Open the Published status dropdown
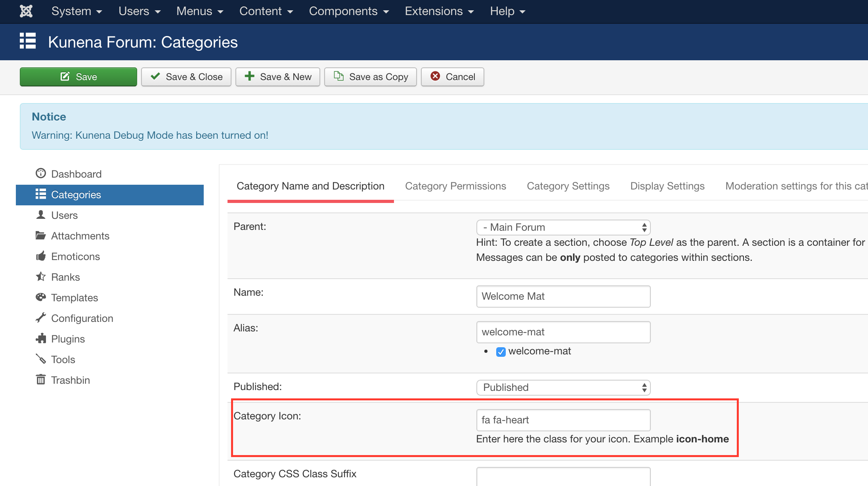 point(563,387)
